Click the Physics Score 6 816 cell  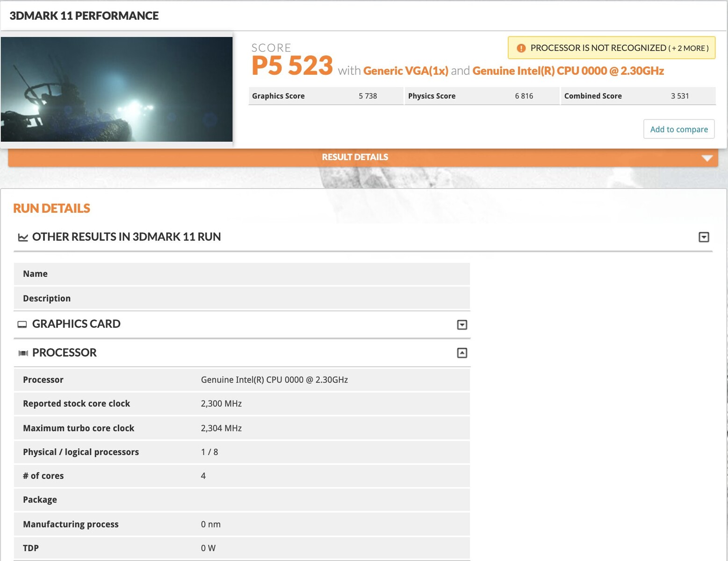pos(482,96)
